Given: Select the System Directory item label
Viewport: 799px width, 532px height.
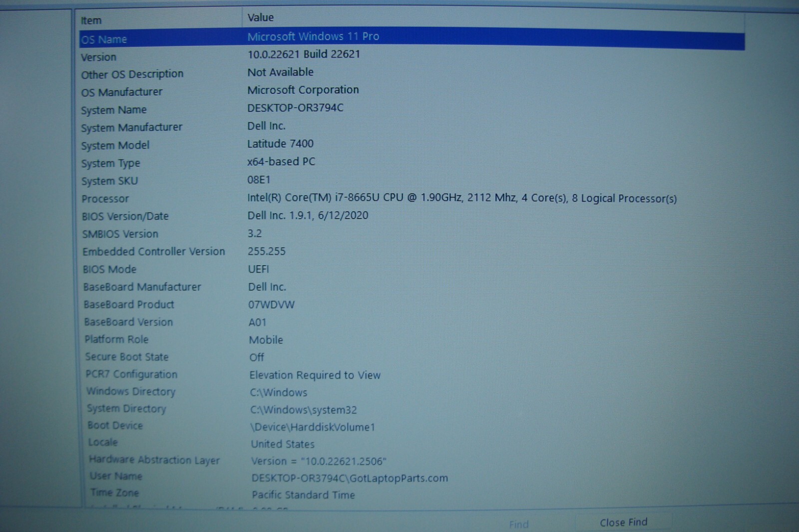Looking at the screenshot, I should (126, 409).
